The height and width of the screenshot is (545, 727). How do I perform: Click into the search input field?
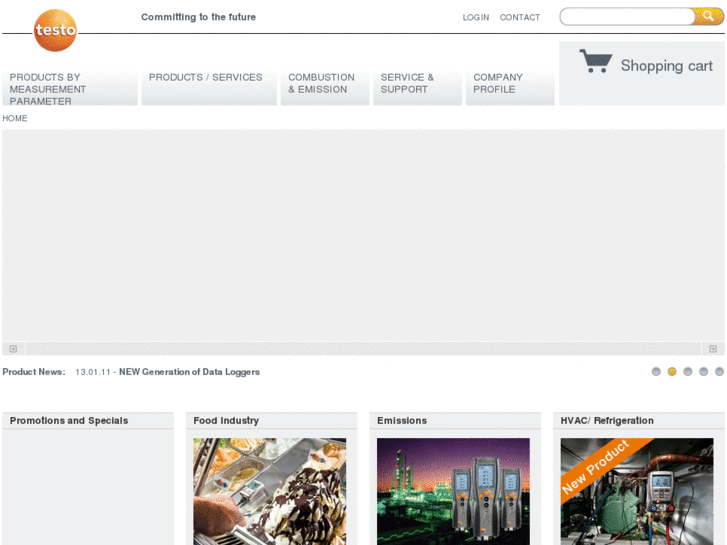tap(627, 17)
